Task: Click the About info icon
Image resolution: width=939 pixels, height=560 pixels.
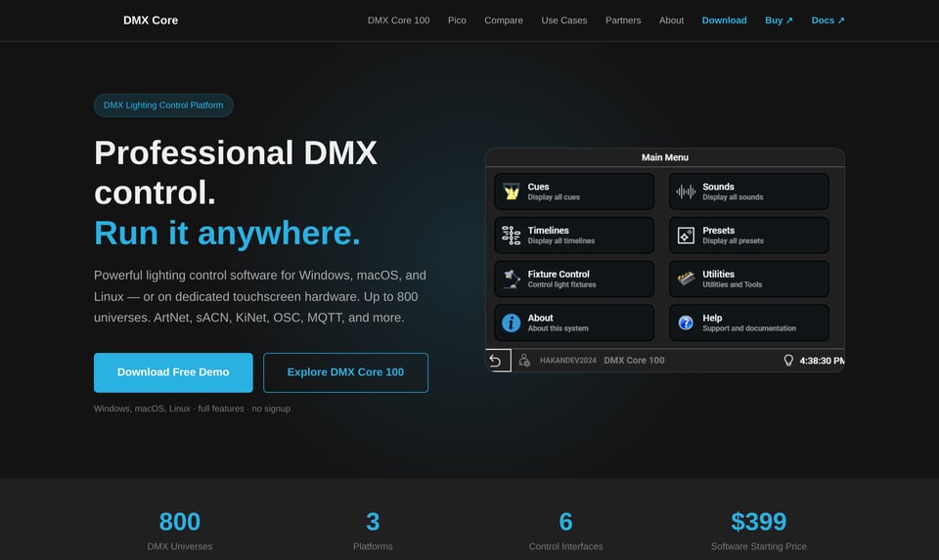Action: coord(511,323)
